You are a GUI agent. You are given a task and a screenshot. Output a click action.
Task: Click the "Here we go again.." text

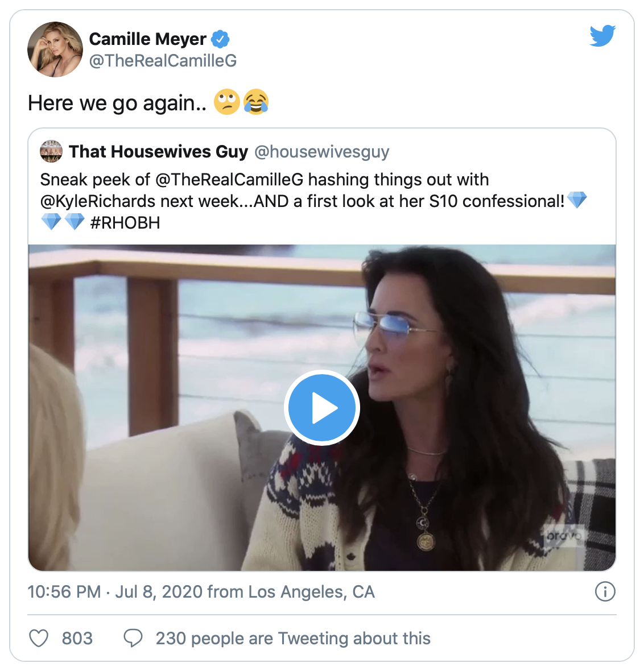117,103
